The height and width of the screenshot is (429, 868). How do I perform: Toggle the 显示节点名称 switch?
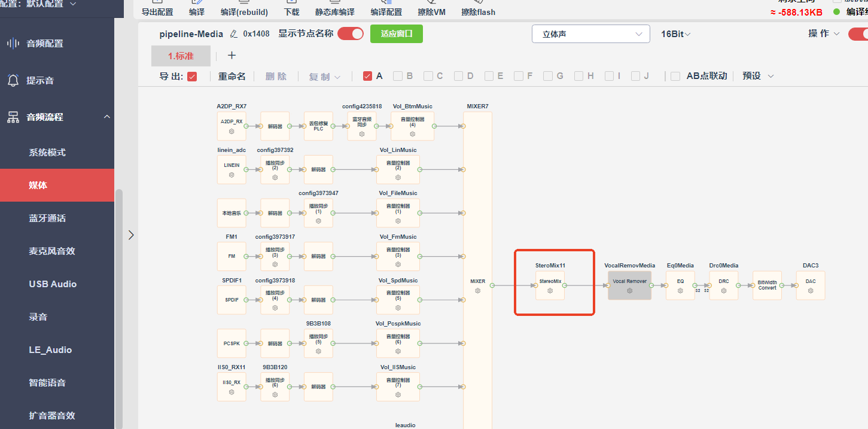click(x=351, y=34)
